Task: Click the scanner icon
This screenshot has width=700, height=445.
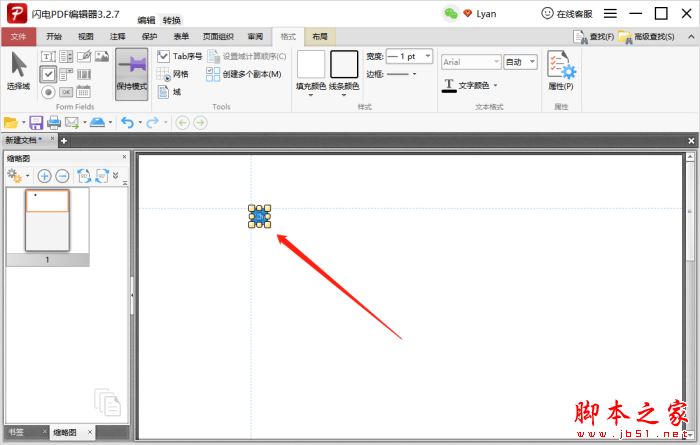Action: (97, 122)
